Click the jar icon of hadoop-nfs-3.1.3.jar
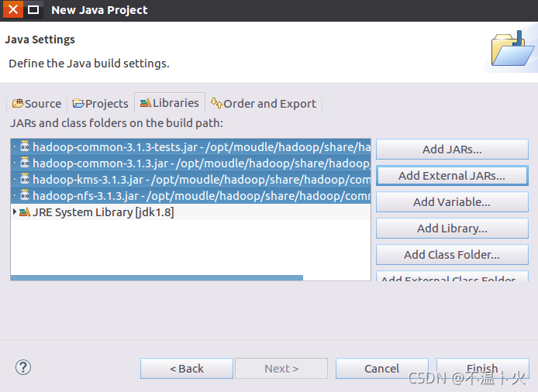Viewport: 538px width, 392px height. (x=25, y=194)
